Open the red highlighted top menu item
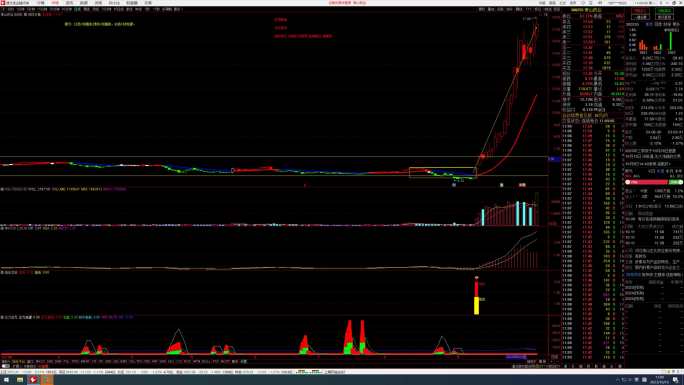The height and width of the screenshot is (385, 684). (55, 3)
